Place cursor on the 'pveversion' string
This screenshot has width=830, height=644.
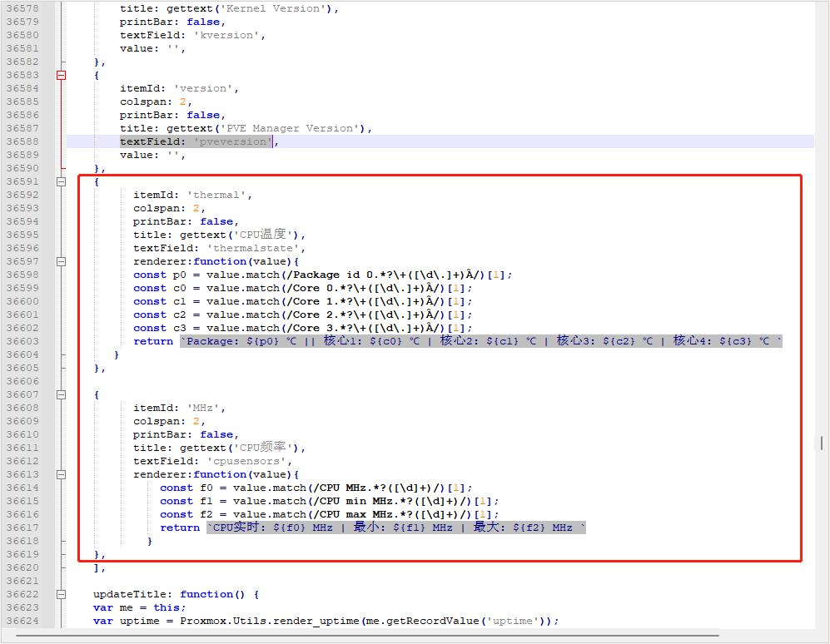[x=233, y=141]
